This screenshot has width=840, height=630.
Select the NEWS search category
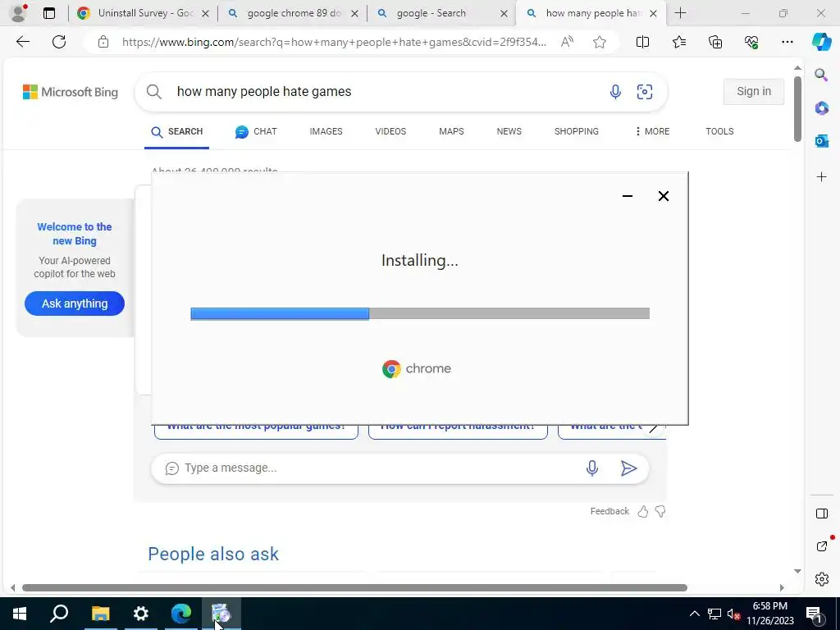[509, 132]
